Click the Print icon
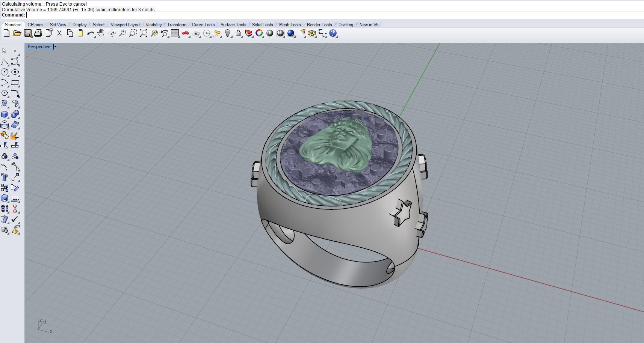The image size is (644, 343). [38, 33]
